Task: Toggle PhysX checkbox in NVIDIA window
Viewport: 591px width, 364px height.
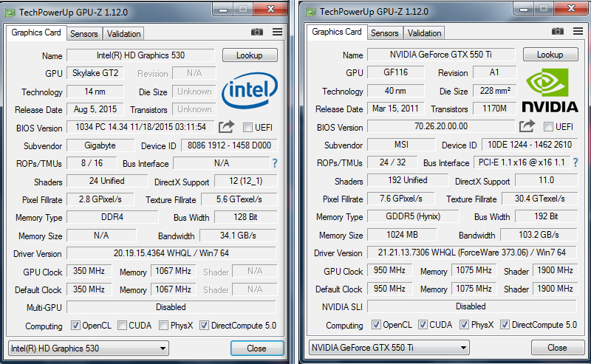Action: point(465,324)
